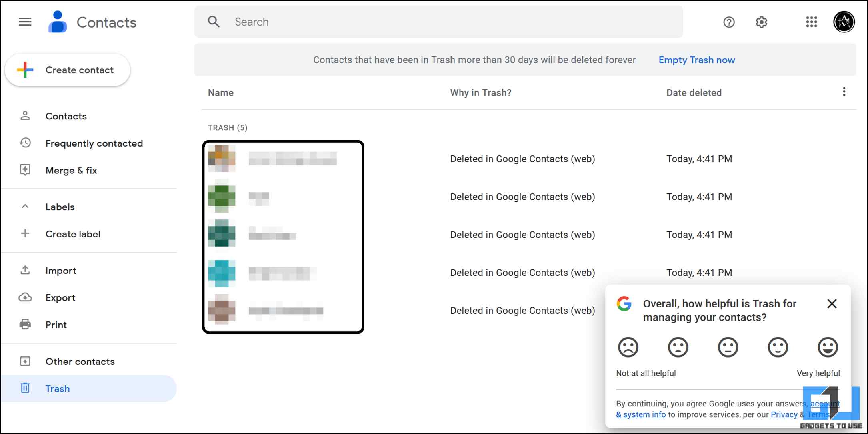Close the feedback survey popup
The height and width of the screenshot is (434, 868).
832,304
